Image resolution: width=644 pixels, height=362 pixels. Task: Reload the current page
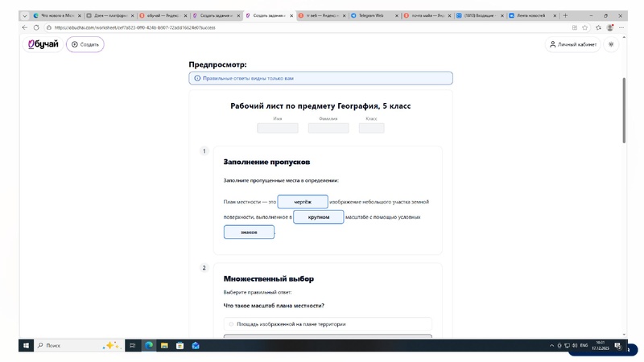(x=36, y=27)
